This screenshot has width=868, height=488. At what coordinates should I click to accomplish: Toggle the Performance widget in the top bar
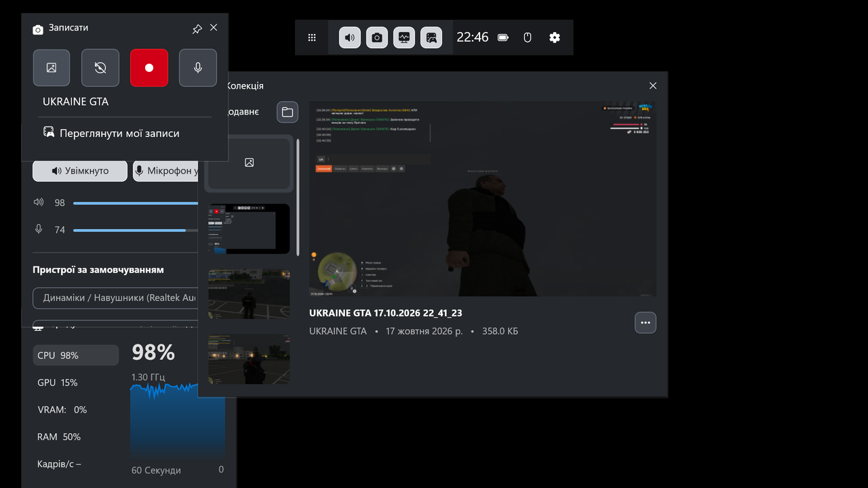(404, 38)
